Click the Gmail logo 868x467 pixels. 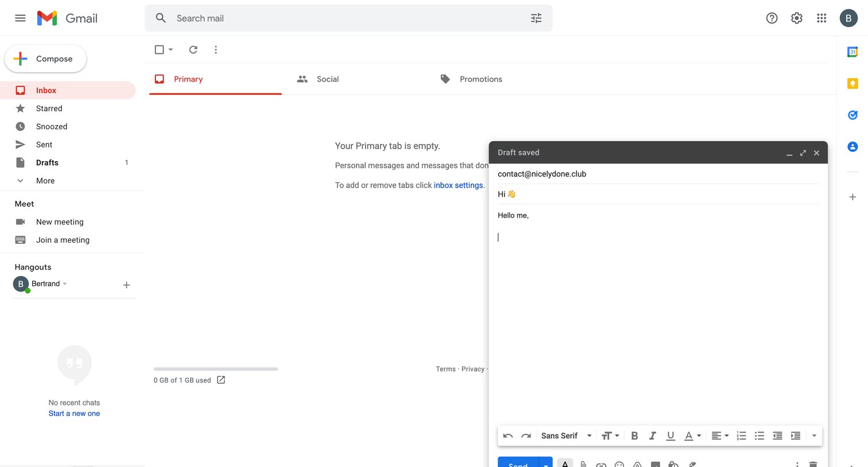click(67, 18)
